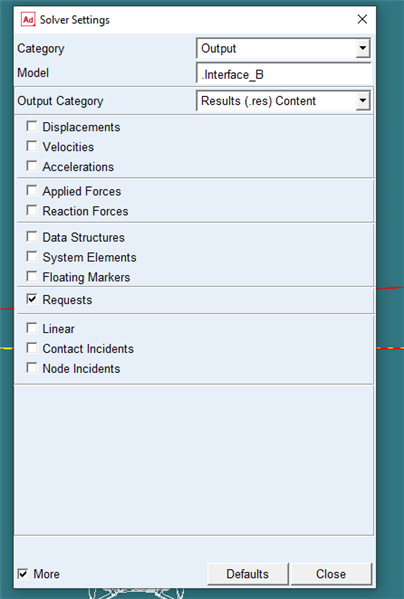Click the Defaults button
Viewport: 404px width, 599px height.
(x=247, y=574)
